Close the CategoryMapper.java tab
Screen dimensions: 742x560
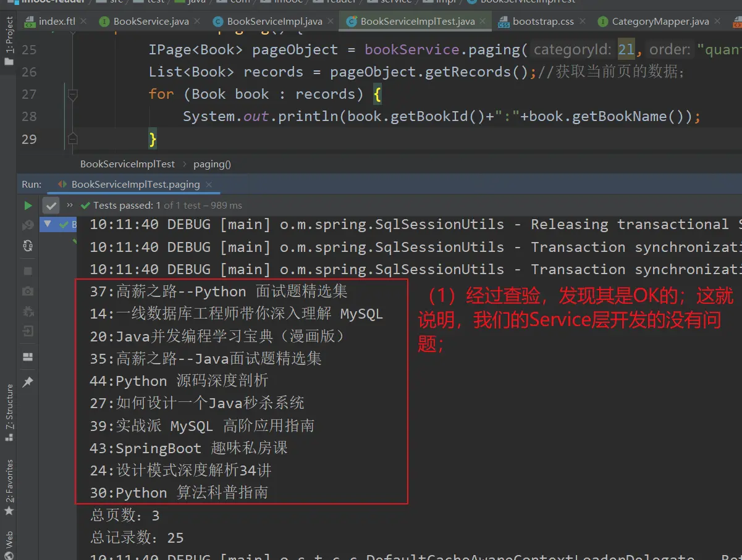[717, 22]
